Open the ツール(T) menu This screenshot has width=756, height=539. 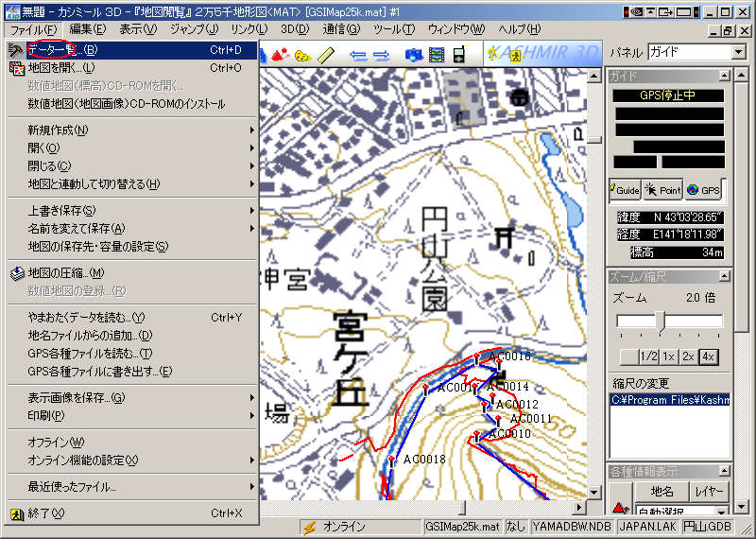(x=394, y=29)
